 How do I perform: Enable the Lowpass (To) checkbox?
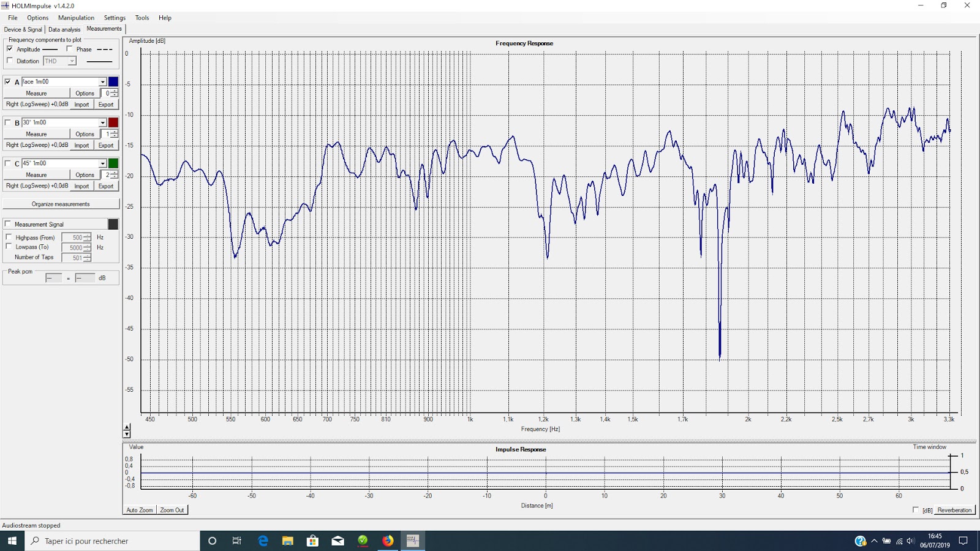(9, 246)
